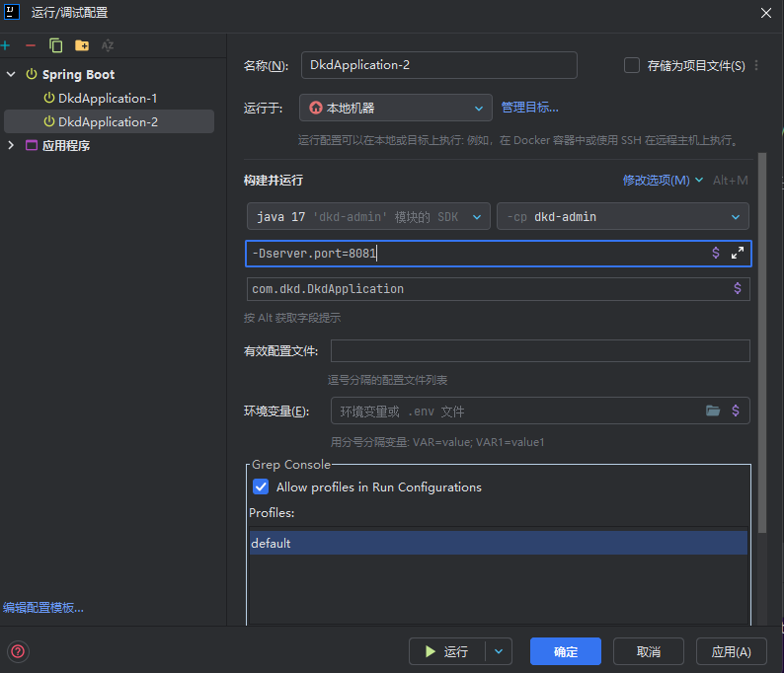Sort configurations alphabetically
This screenshot has height=673, width=784.
coord(108,46)
